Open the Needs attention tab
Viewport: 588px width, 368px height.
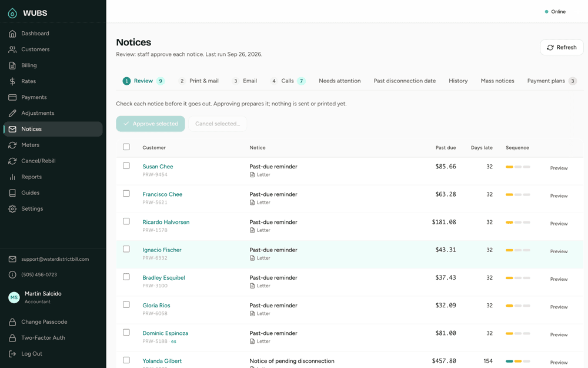pos(340,81)
